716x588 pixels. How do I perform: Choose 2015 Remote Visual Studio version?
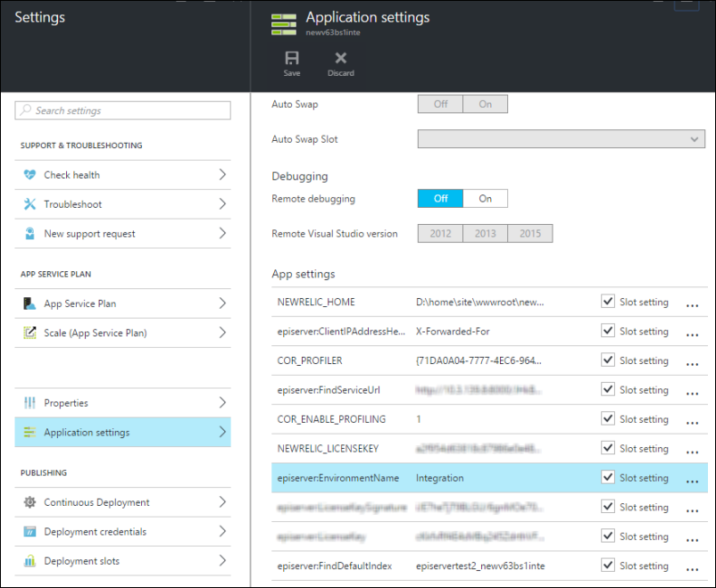[x=530, y=234]
